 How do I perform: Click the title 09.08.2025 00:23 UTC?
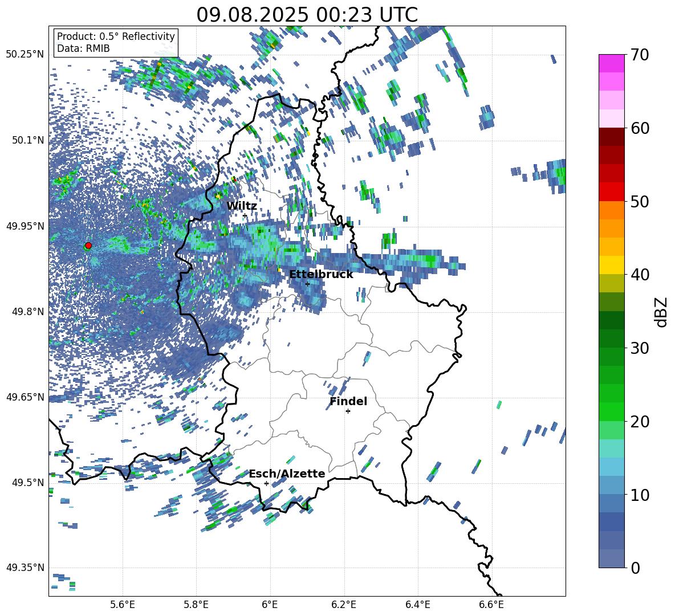point(307,15)
